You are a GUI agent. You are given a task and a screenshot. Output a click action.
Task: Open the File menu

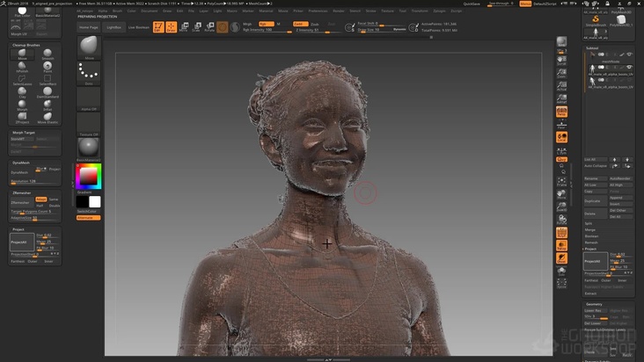(x=191, y=11)
